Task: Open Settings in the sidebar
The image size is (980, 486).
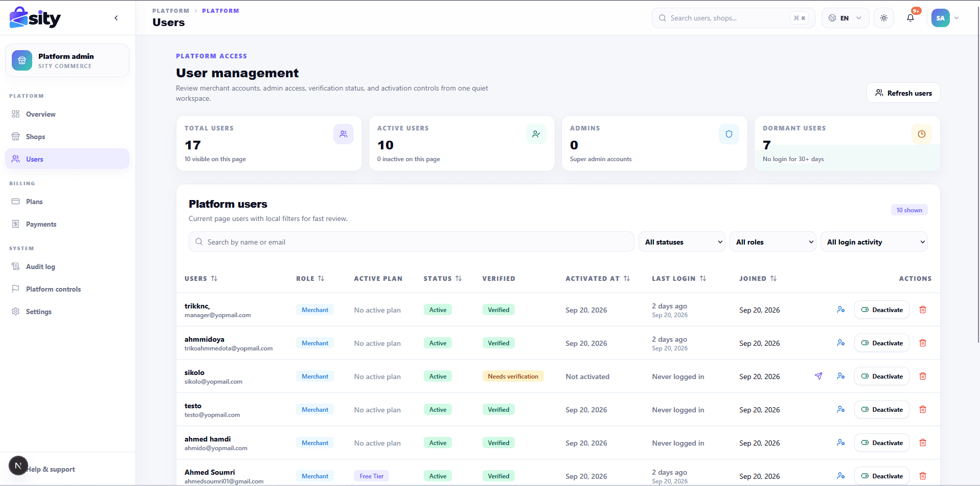Action: coord(67,312)
